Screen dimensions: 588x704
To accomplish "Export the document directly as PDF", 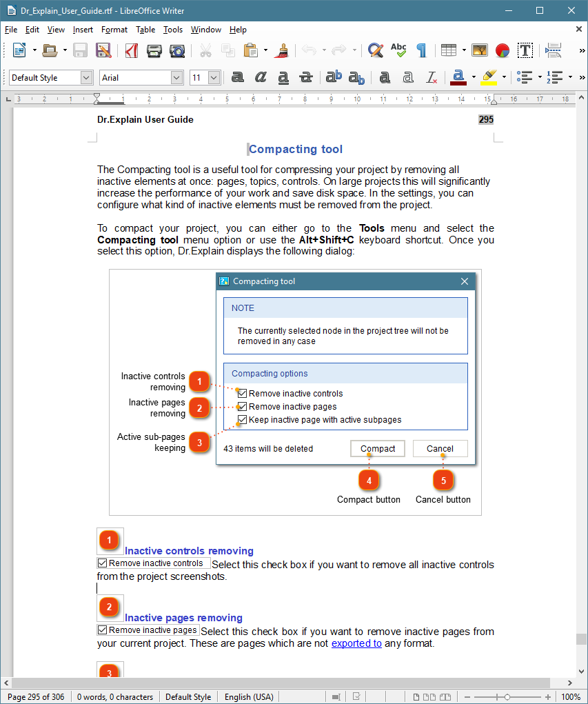I will tap(132, 50).
